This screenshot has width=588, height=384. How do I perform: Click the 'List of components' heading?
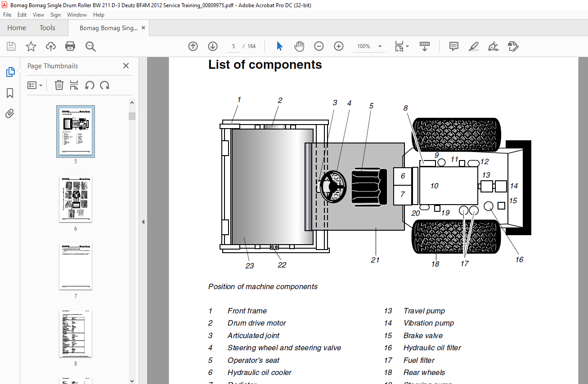tap(265, 65)
